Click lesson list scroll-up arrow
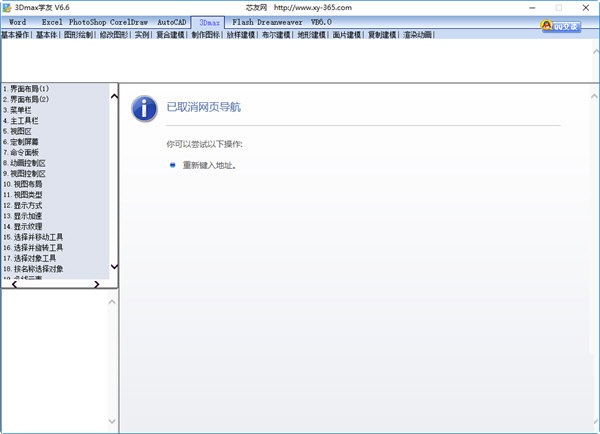 click(x=114, y=96)
